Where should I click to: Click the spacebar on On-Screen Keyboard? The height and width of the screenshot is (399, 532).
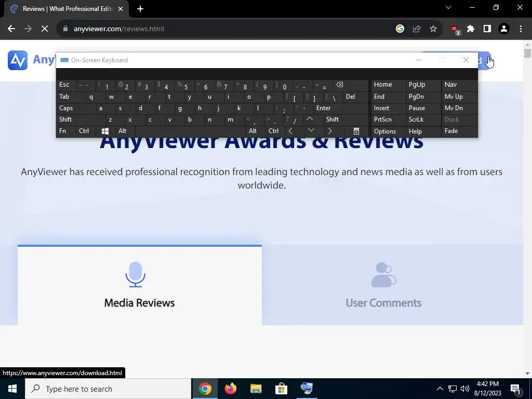(190, 131)
